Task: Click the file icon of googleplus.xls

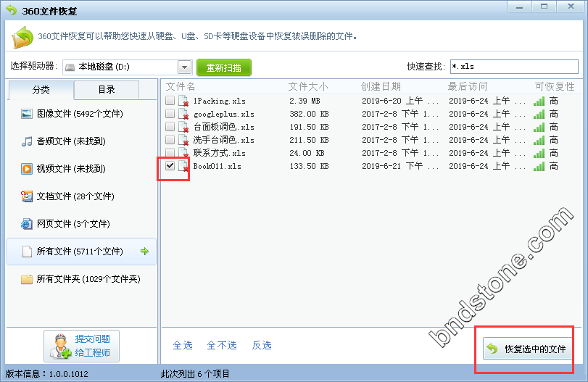Action: pos(183,114)
